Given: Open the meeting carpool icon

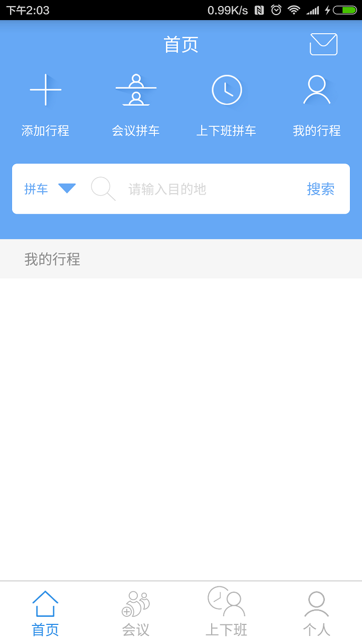Looking at the screenshot, I should pyautogui.click(x=136, y=90).
